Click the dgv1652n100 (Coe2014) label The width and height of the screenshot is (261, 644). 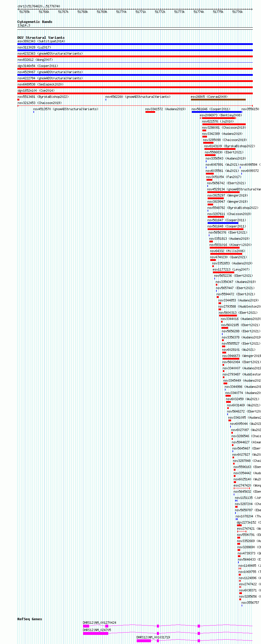click(x=36, y=90)
